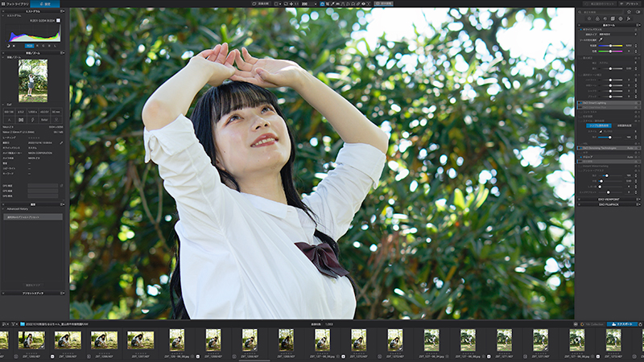This screenshot has height=362, width=644.
Task: Select the hand pan tool in top toolbar
Action: click(322, 4)
